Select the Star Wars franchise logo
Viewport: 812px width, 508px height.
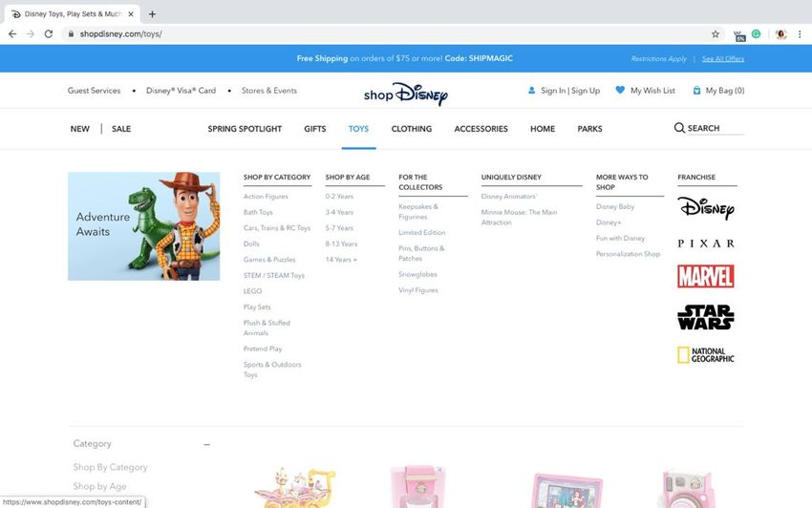[x=706, y=317]
